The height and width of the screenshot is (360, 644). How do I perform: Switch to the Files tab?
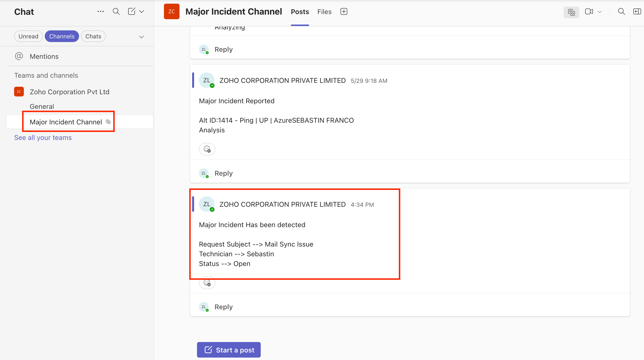click(324, 12)
